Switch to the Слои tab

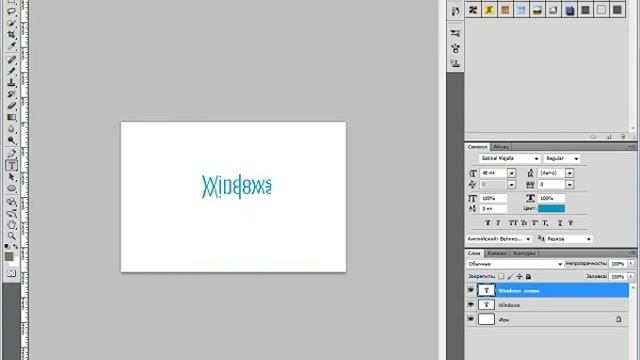tap(474, 253)
